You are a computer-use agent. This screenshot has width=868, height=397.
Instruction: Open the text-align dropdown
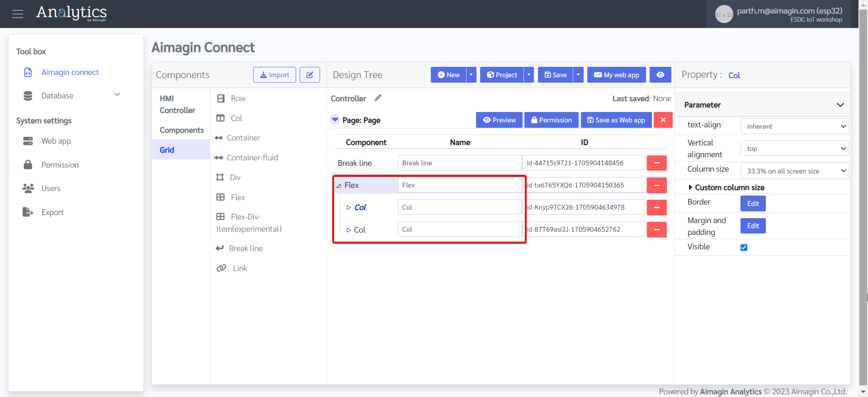[794, 126]
